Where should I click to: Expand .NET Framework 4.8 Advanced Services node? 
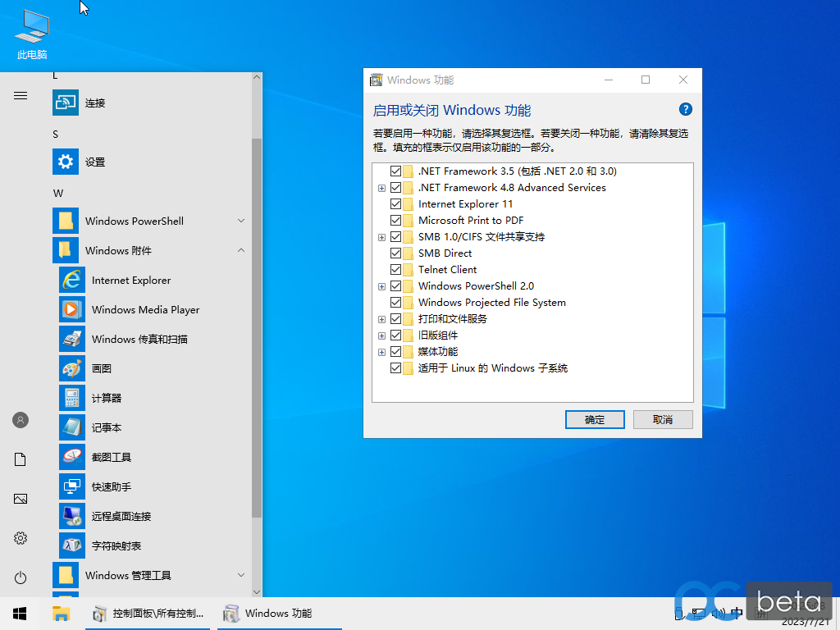coord(382,188)
